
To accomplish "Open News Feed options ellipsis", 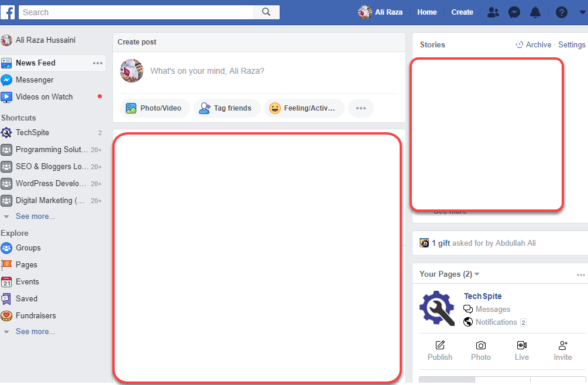I will 98,63.
